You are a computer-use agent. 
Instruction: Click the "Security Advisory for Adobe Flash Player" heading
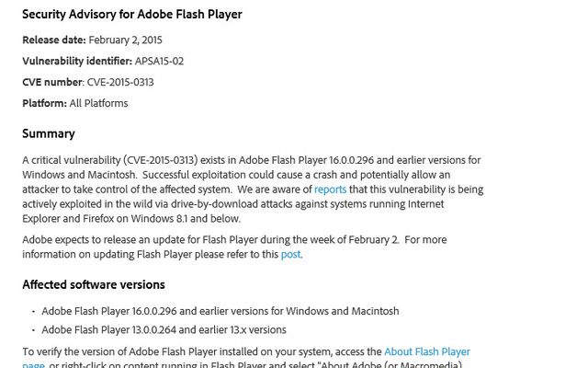click(132, 15)
